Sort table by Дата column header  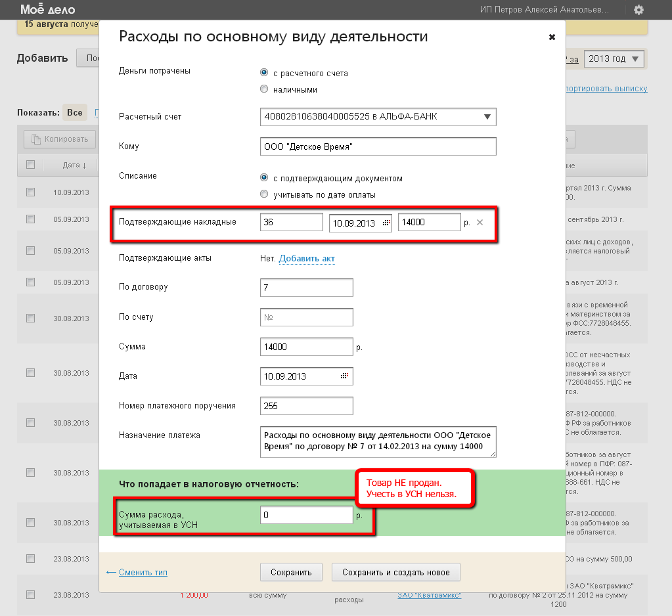[74, 165]
